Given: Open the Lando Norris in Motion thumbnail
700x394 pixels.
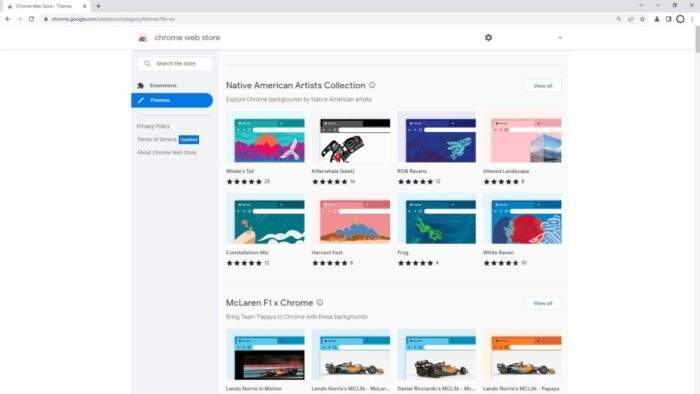Looking at the screenshot, I should [x=266, y=356].
